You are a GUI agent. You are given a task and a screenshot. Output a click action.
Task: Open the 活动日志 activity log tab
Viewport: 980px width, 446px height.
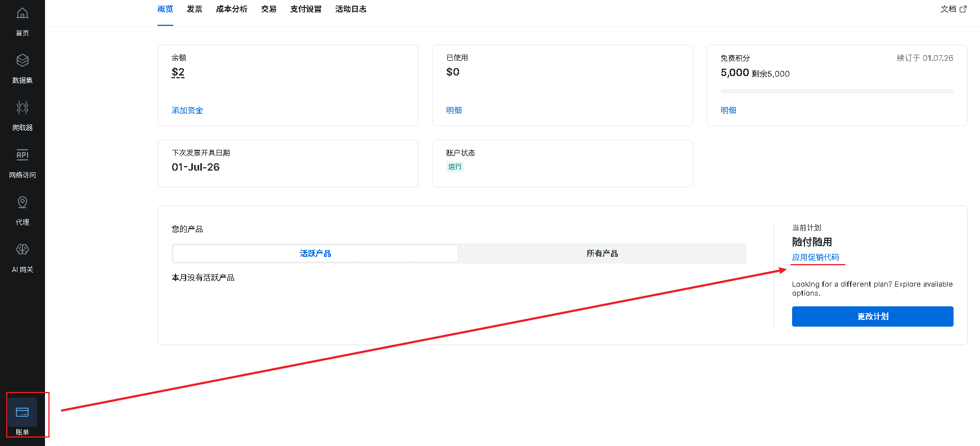coord(351,9)
